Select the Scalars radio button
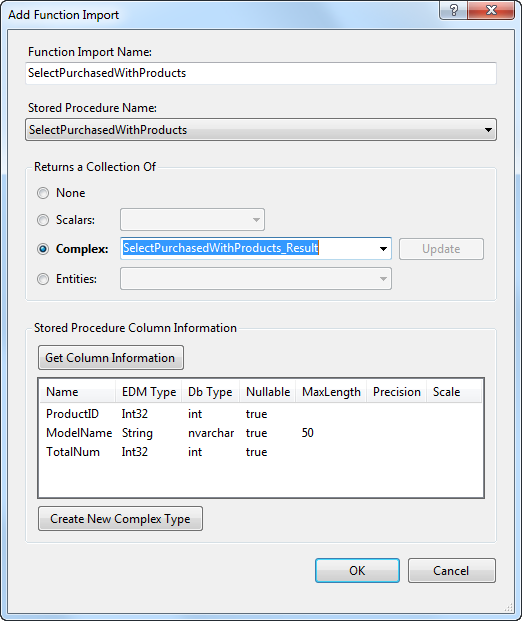 pos(43,220)
